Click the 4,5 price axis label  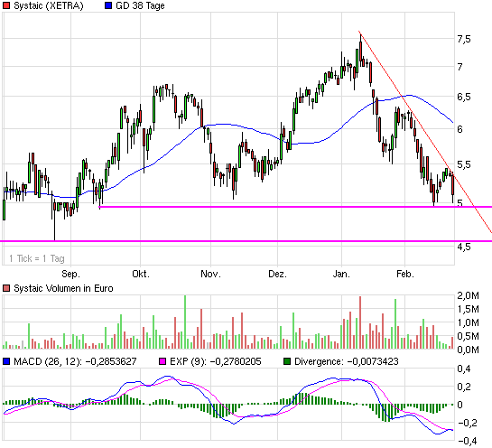click(464, 247)
